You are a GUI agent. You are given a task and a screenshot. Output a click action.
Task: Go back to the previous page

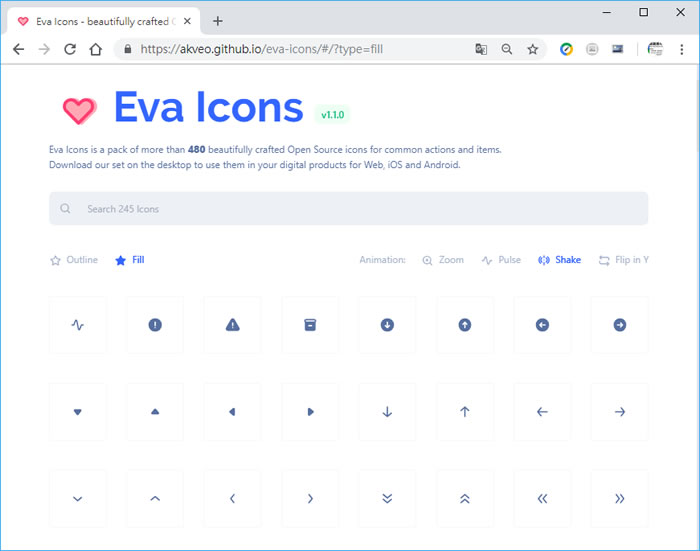coord(19,49)
